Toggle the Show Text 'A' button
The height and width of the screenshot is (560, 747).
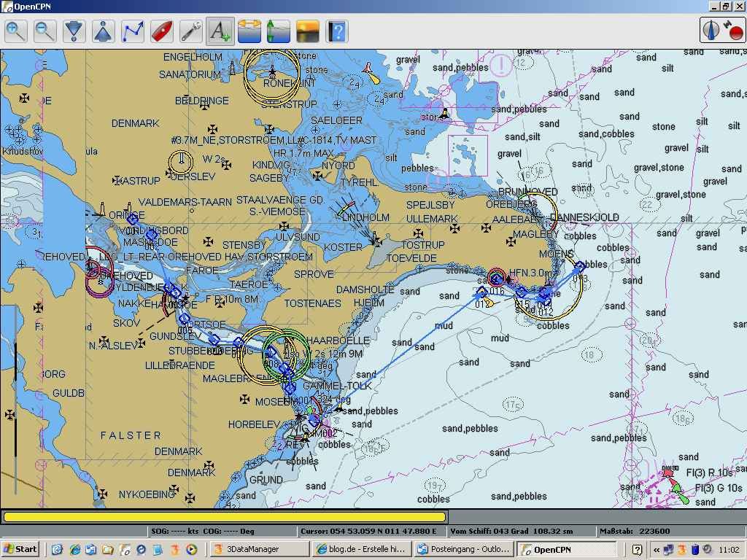(220, 31)
